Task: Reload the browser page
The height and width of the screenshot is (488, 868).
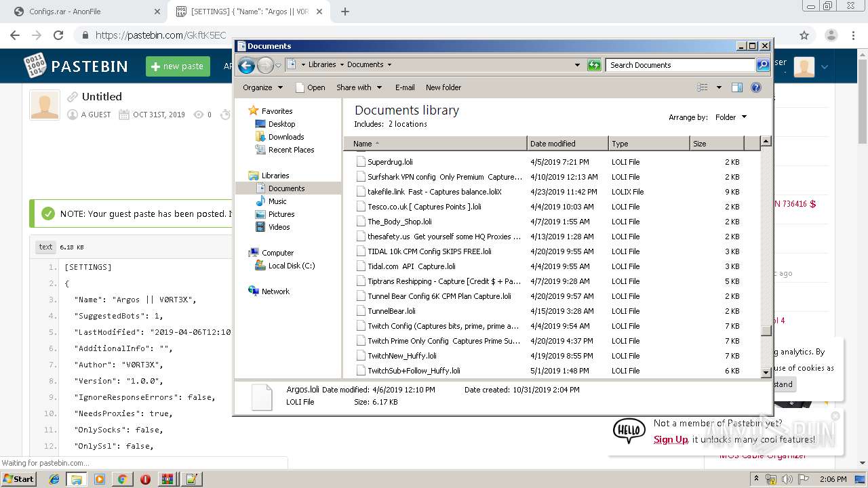Action: pyautogui.click(x=58, y=35)
